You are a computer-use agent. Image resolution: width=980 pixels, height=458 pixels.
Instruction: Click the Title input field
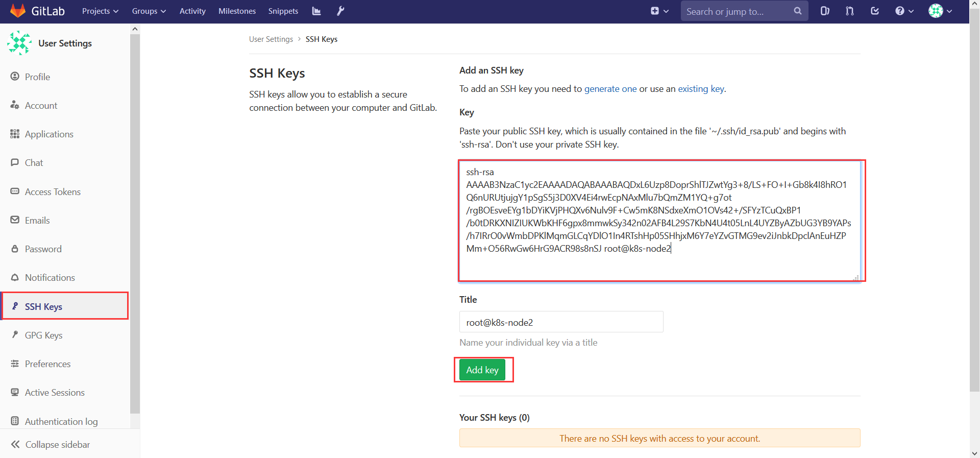(561, 322)
